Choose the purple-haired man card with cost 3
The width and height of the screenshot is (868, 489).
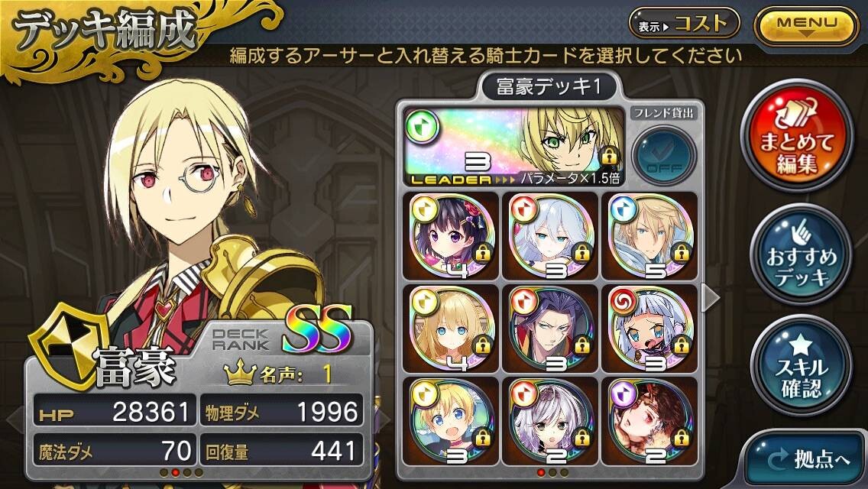(549, 329)
